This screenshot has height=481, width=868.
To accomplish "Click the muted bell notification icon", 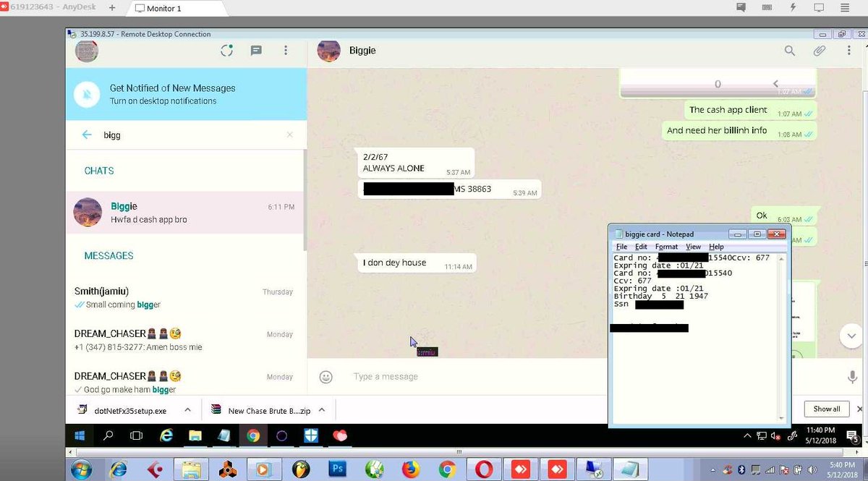I will click(x=87, y=94).
